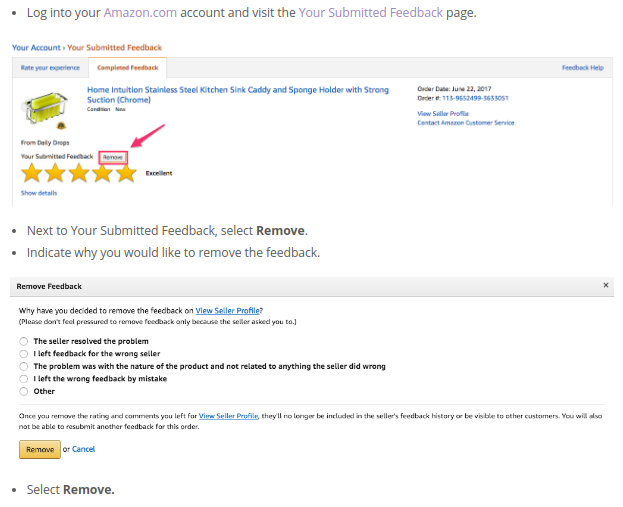Select 'I left feedback for the wrong seller'
Screen dimensions: 623x507
click(24, 354)
